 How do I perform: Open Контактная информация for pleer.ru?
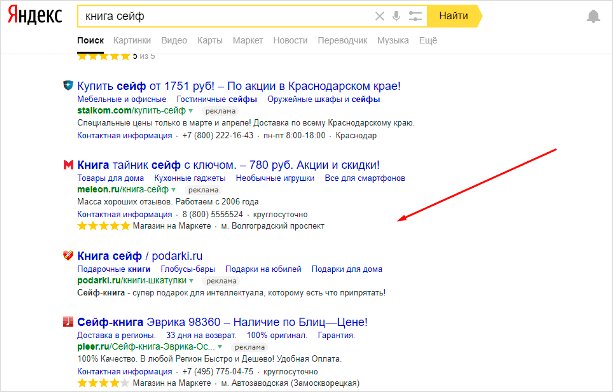[125, 372]
